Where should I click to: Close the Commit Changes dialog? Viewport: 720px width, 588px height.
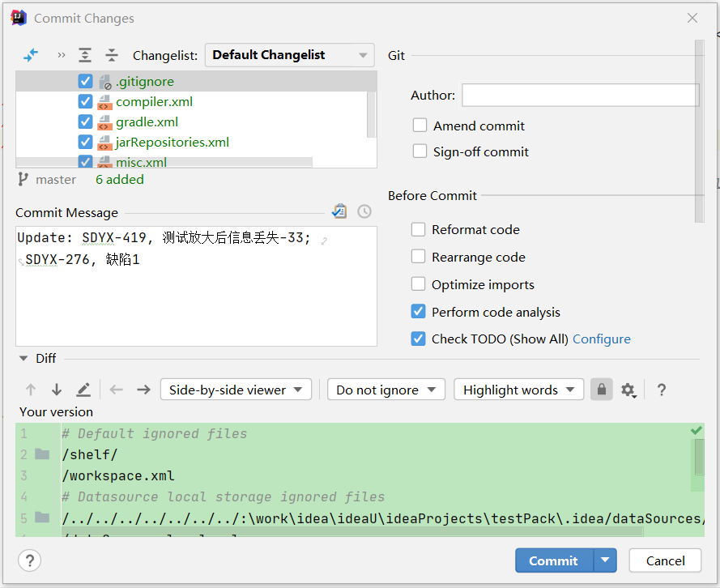692,18
